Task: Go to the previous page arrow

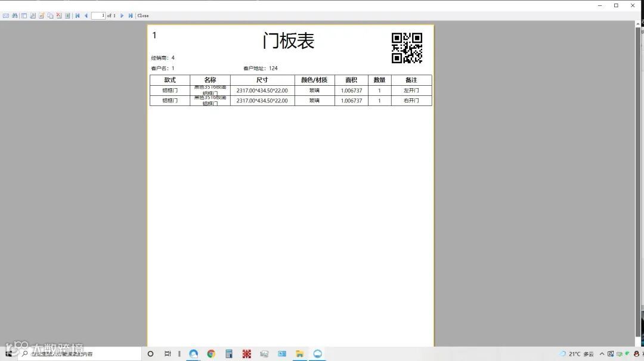Action: pyautogui.click(x=86, y=15)
